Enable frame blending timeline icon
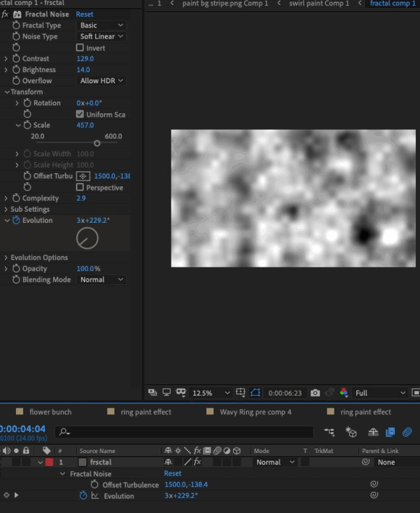 coord(390,432)
